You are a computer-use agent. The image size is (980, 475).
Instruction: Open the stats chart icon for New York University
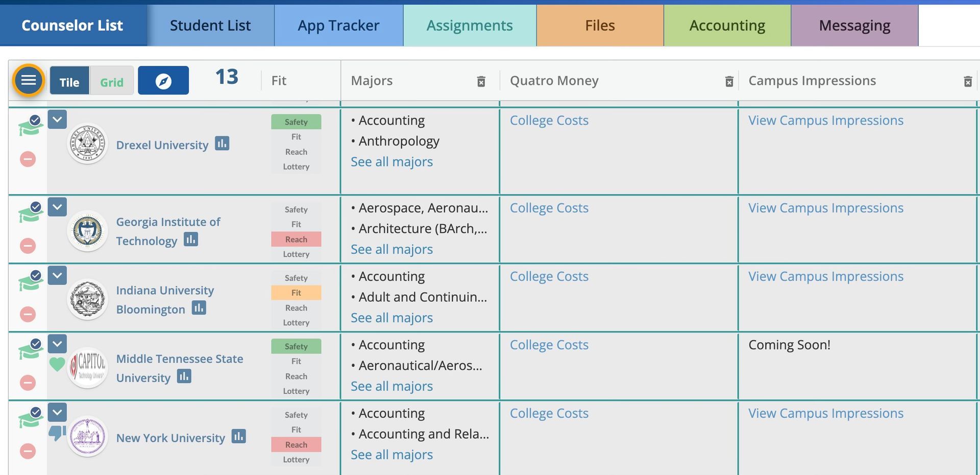[x=238, y=436]
